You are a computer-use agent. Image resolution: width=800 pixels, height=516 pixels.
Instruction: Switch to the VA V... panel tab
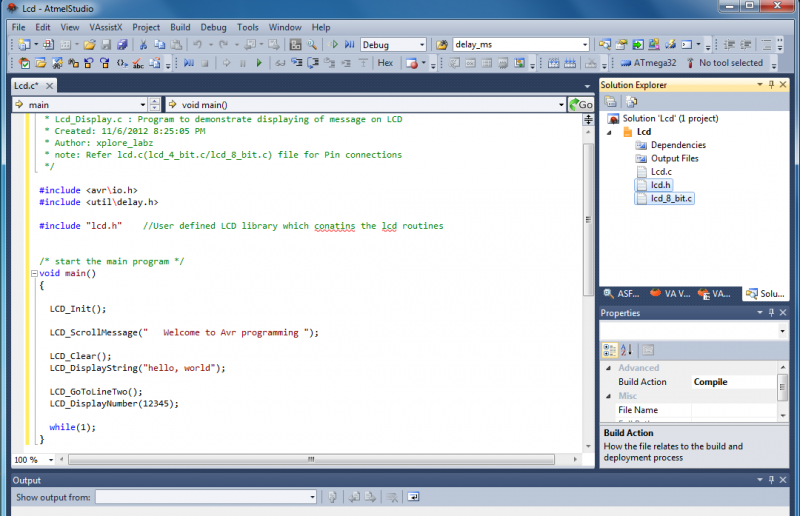point(670,293)
